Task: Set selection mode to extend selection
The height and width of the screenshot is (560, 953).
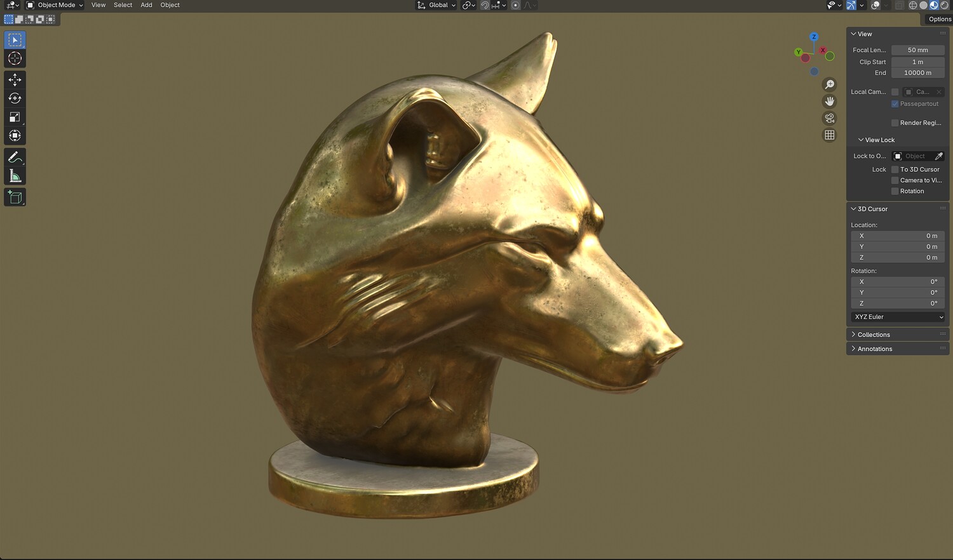Action: tap(19, 19)
